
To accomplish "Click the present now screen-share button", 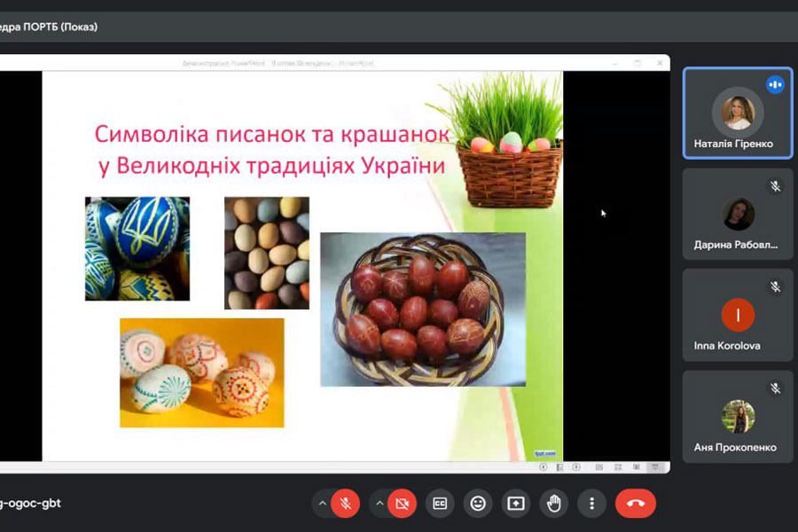I will click(515, 504).
